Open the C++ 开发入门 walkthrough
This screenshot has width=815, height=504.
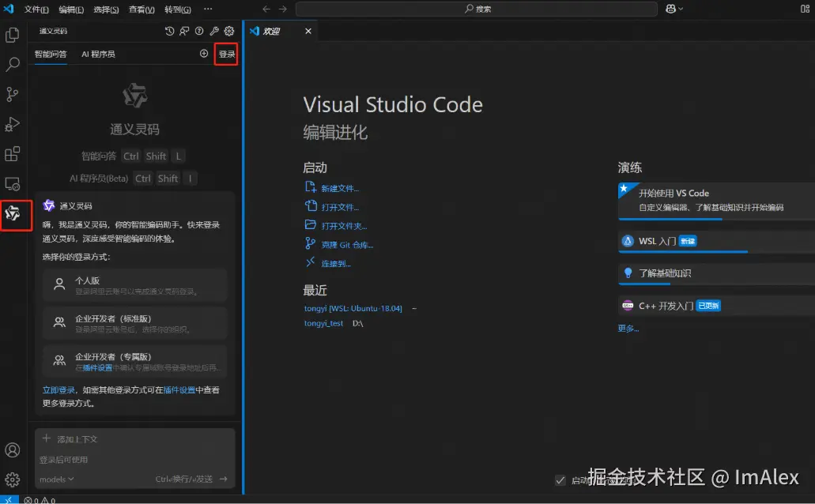click(x=716, y=306)
